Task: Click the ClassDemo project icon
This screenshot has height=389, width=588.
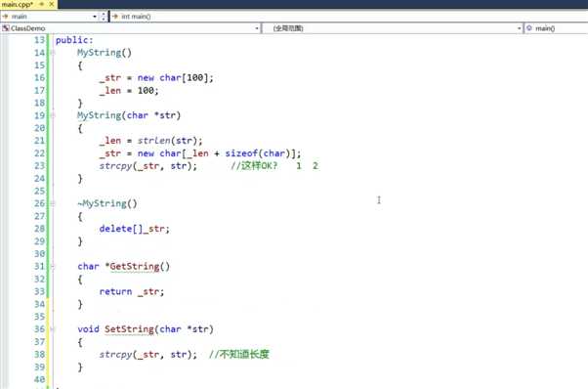Action: [x=5, y=28]
